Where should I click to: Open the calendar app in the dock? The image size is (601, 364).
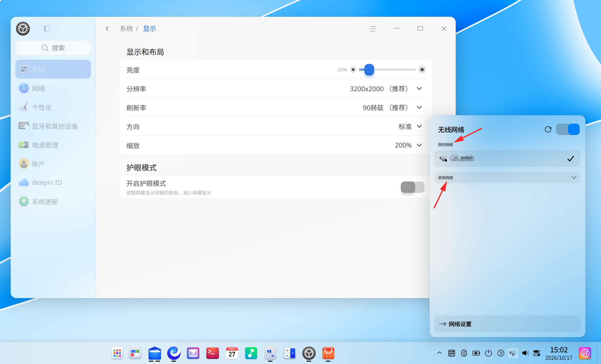pyautogui.click(x=232, y=353)
